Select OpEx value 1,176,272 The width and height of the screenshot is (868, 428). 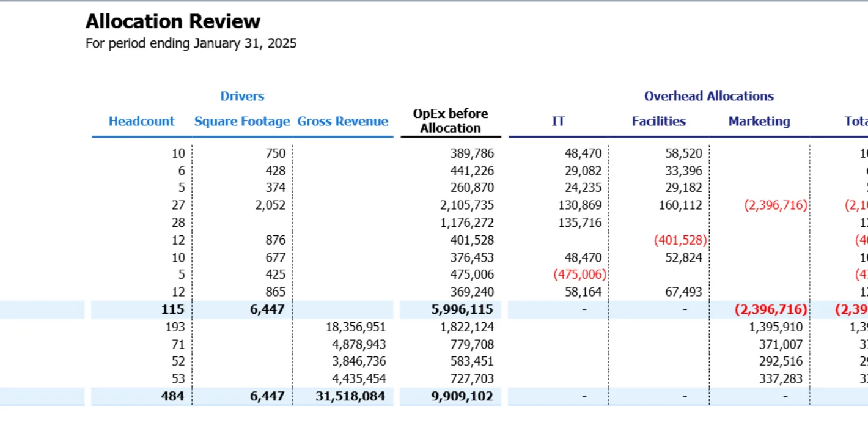(468, 223)
